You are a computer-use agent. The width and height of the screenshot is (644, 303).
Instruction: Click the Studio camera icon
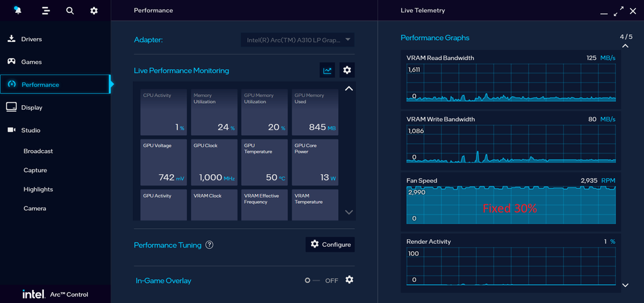12,130
